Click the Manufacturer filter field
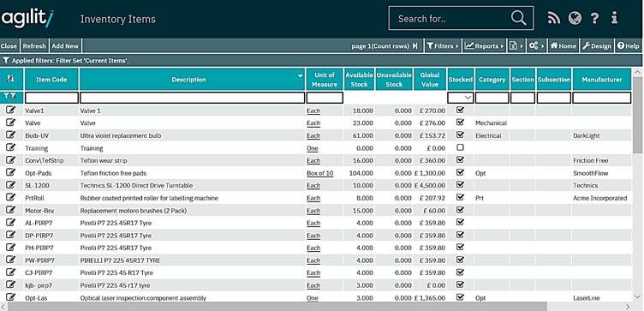This screenshot has width=644, height=311. point(602,98)
